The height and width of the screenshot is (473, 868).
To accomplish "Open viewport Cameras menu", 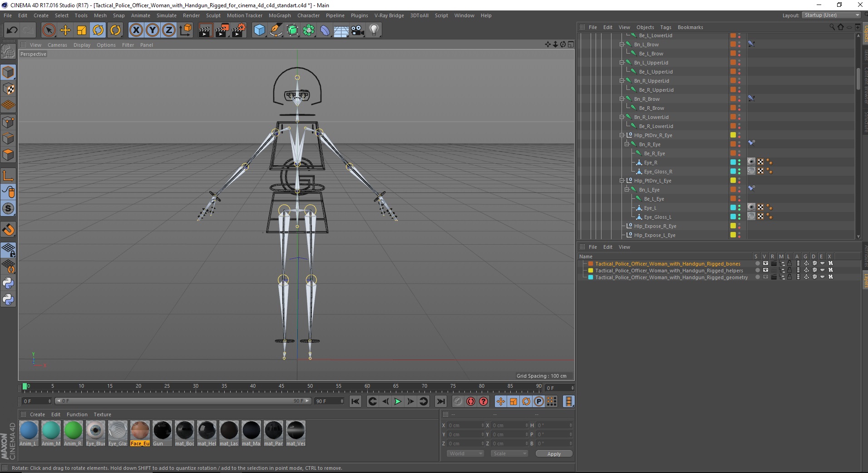I will 57,45.
